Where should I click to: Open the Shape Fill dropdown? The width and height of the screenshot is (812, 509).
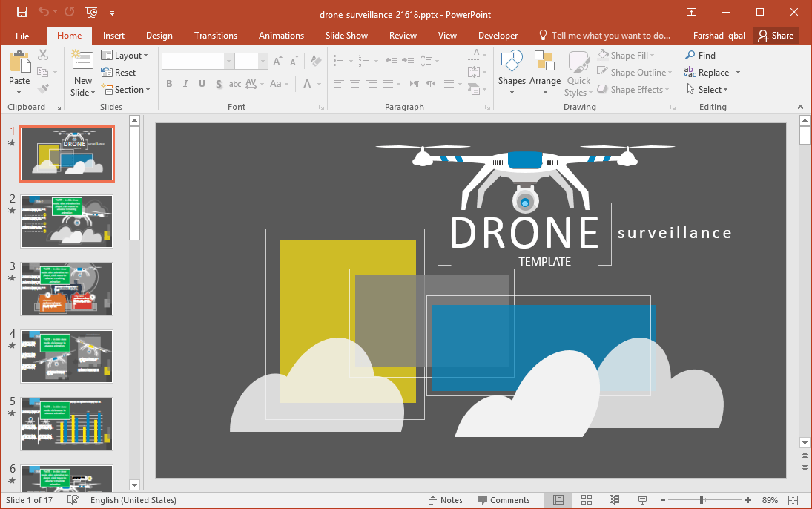[x=629, y=54]
